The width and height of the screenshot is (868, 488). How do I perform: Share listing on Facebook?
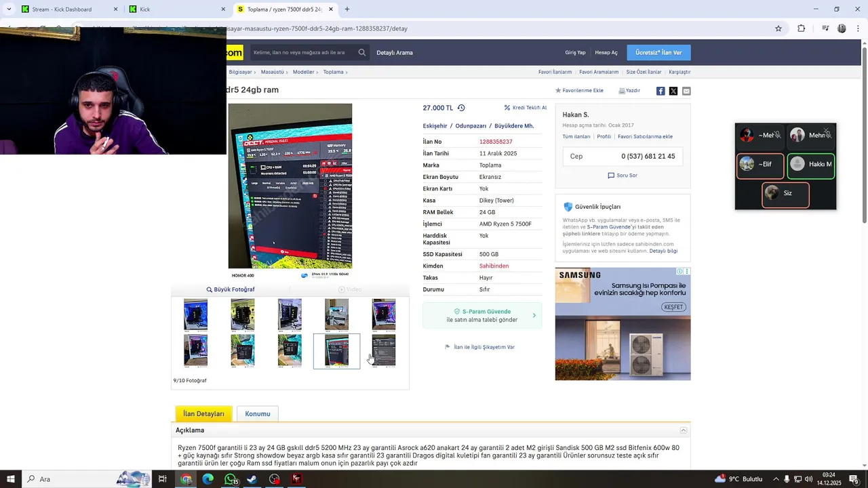(x=660, y=91)
